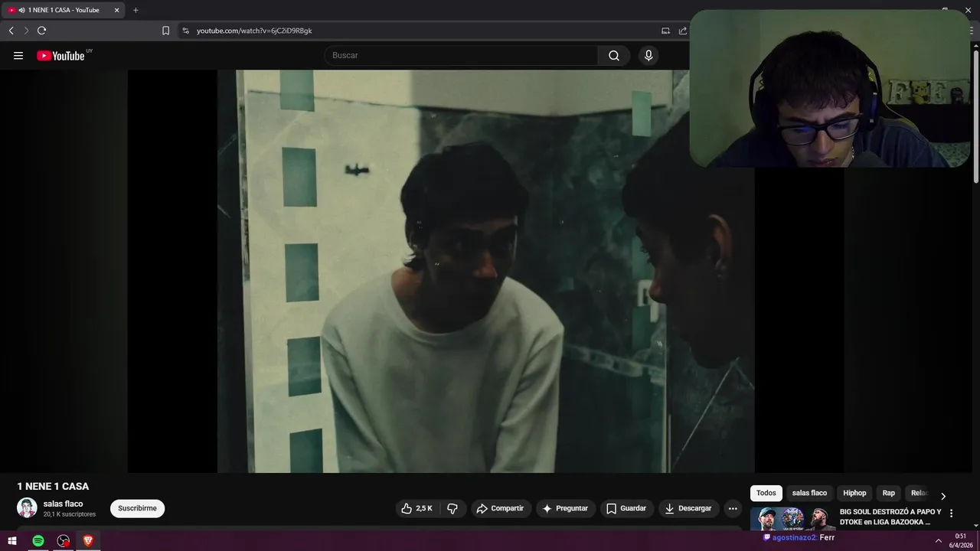Select the Todos filter chip

[x=766, y=493]
